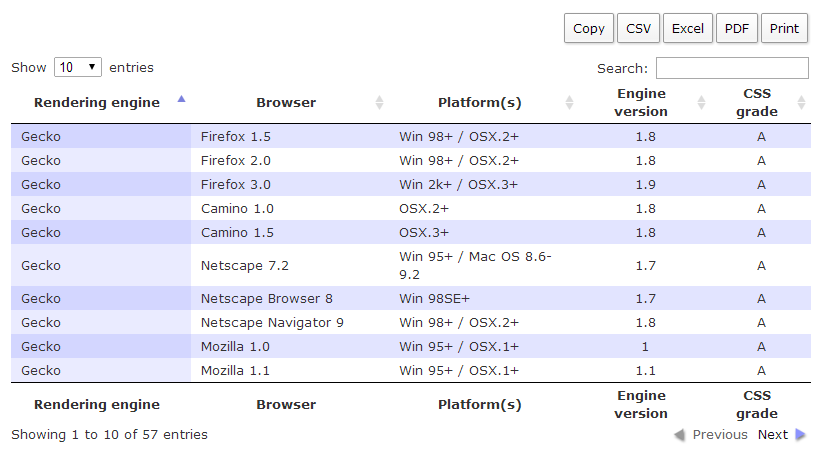
Task: Open the Show entries count dropdown
Action: coord(78,67)
